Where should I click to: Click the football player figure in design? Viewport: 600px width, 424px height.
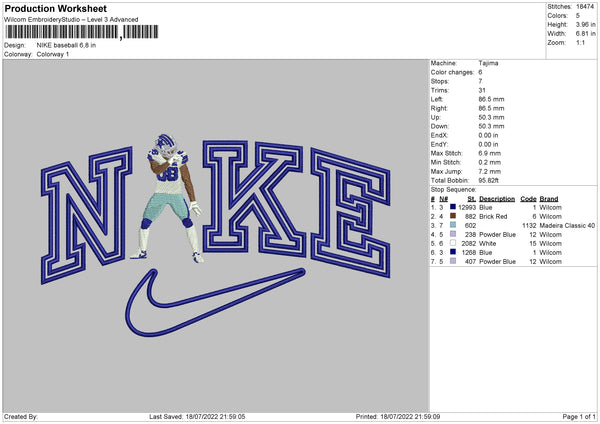point(167,198)
